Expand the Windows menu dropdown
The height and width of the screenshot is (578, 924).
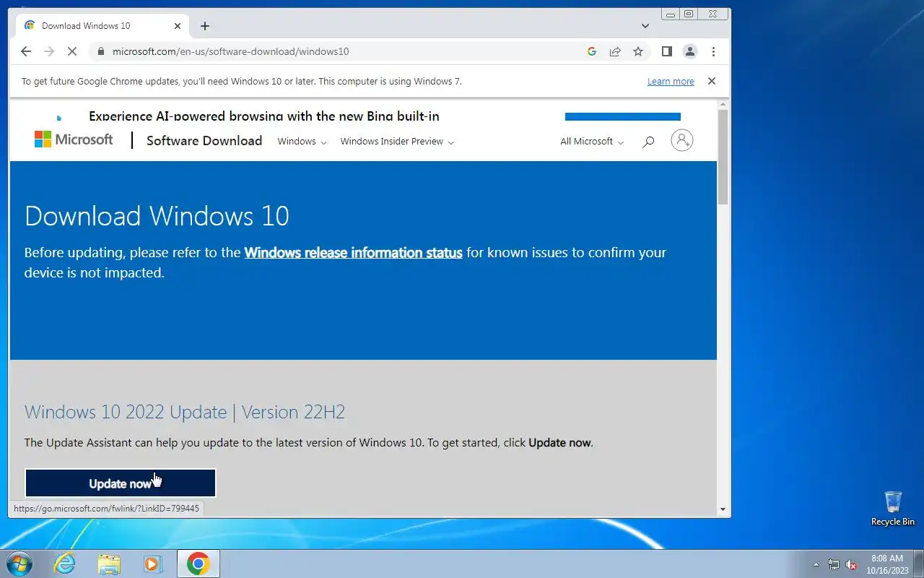(x=302, y=142)
